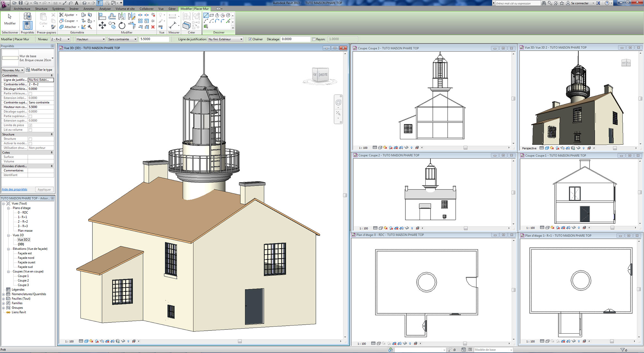Click the 3D view horizontal scrollbar thumb
644x353 pixels.
coord(240,341)
